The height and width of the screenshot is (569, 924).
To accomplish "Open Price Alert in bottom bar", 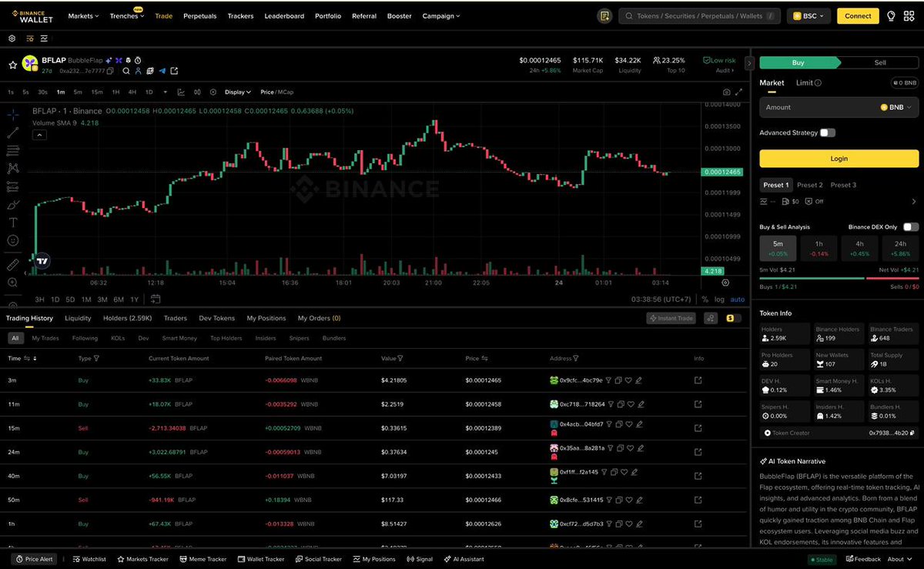I will 33,560.
